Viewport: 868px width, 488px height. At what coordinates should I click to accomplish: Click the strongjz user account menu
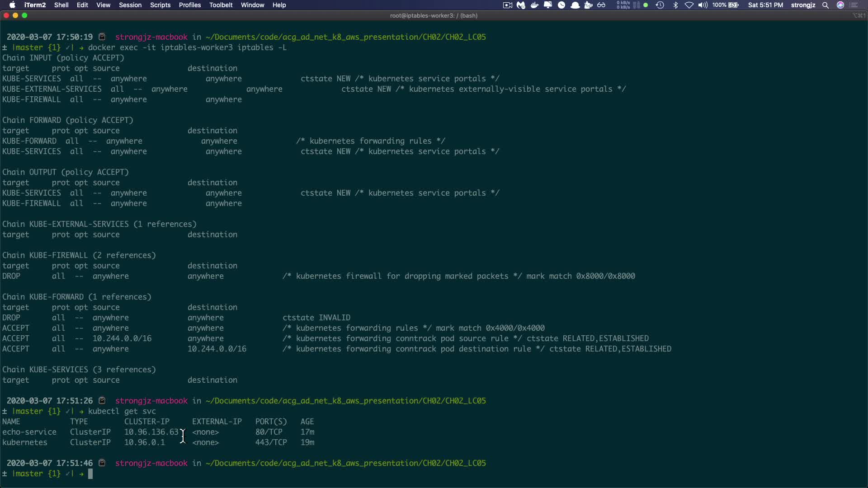pyautogui.click(x=803, y=5)
